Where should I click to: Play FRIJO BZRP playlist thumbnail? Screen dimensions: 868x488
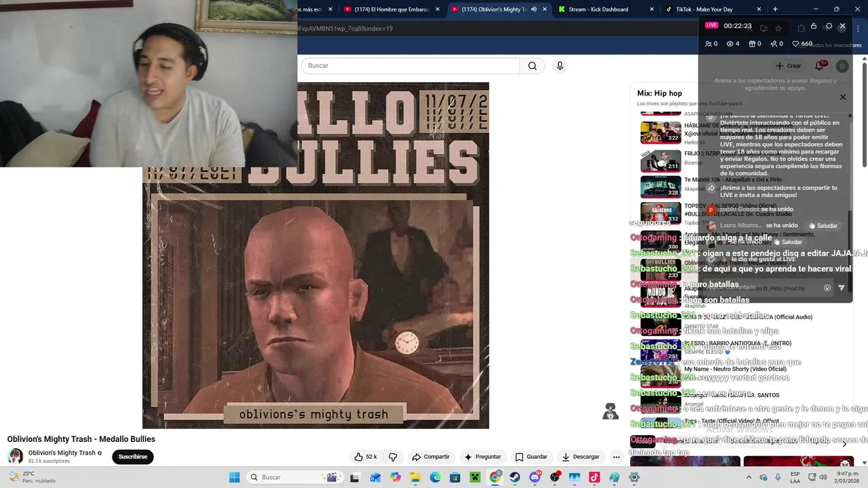click(660, 160)
